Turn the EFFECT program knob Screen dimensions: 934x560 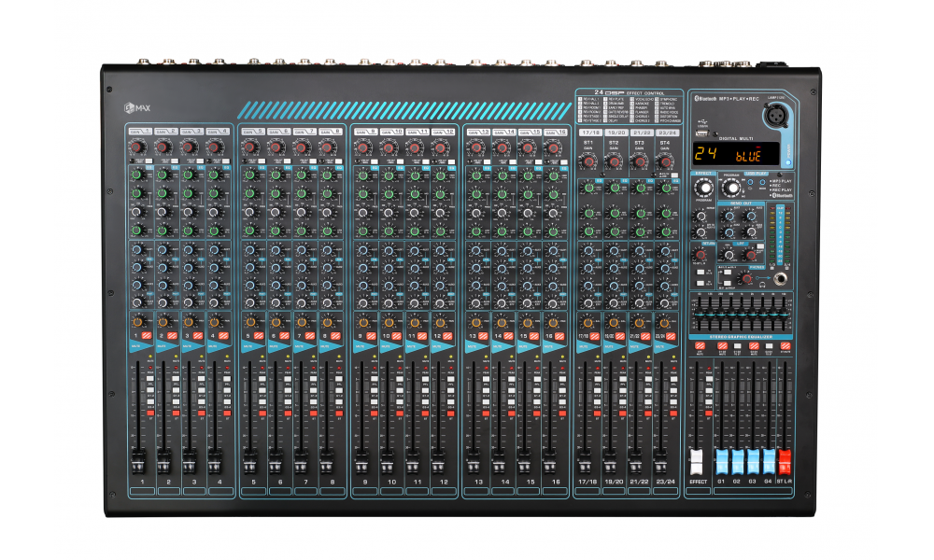tap(704, 188)
